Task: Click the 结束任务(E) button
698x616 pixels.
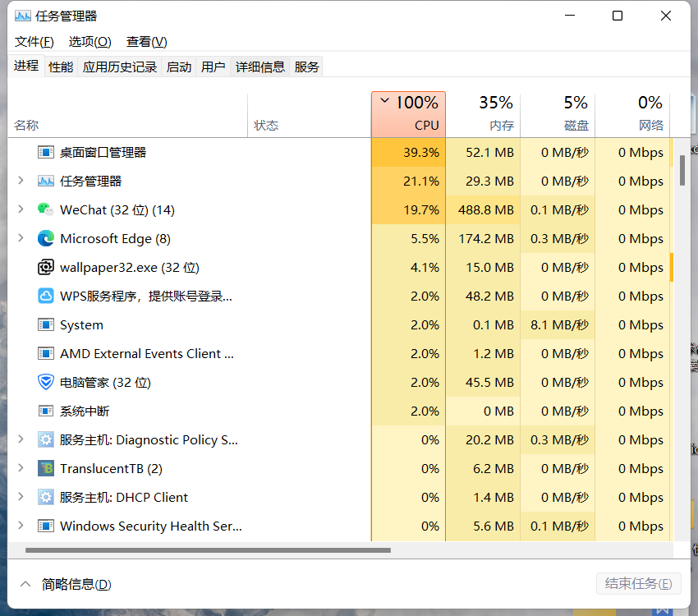Action: pos(639,583)
